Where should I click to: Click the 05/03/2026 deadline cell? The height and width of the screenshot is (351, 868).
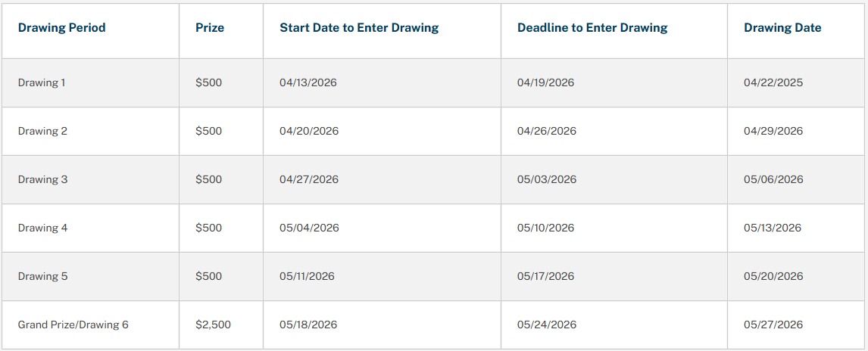tap(547, 179)
